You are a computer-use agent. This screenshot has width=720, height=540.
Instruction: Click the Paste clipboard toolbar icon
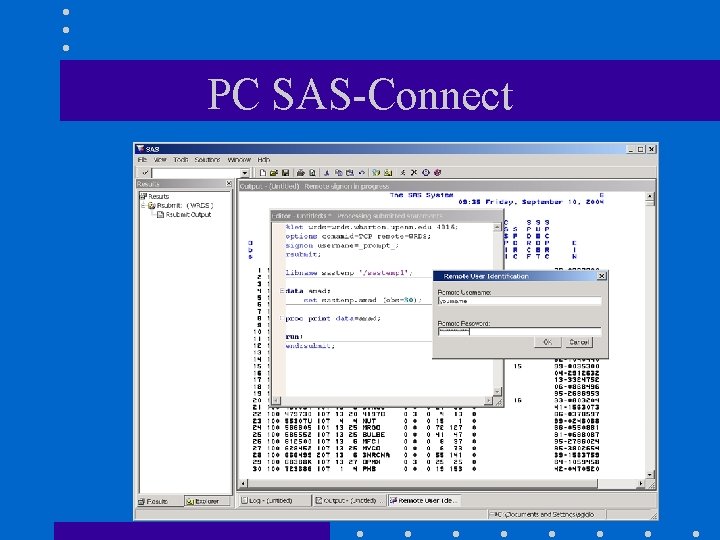pyautogui.click(x=350, y=173)
